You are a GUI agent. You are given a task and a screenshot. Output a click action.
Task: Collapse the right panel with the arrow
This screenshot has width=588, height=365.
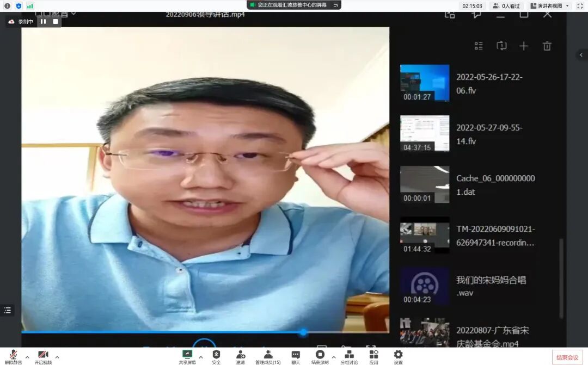[582, 55]
